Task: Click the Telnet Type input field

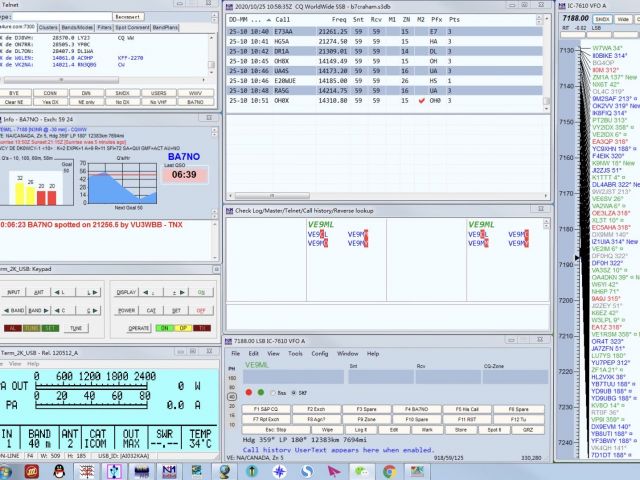Action: pyautogui.click(x=61, y=17)
